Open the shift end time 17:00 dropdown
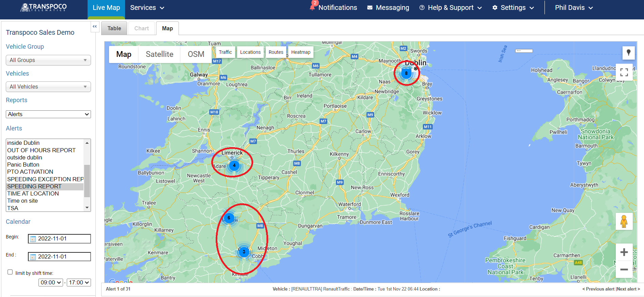The width and height of the screenshot is (644, 297). pos(79,282)
